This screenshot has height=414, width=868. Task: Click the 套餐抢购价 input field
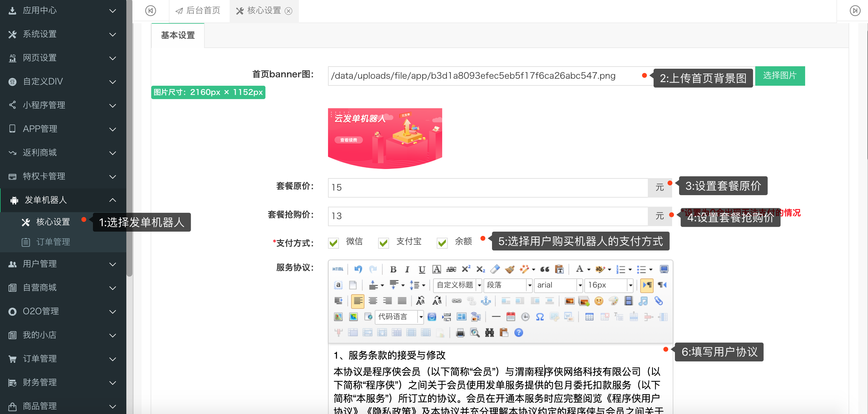click(487, 216)
